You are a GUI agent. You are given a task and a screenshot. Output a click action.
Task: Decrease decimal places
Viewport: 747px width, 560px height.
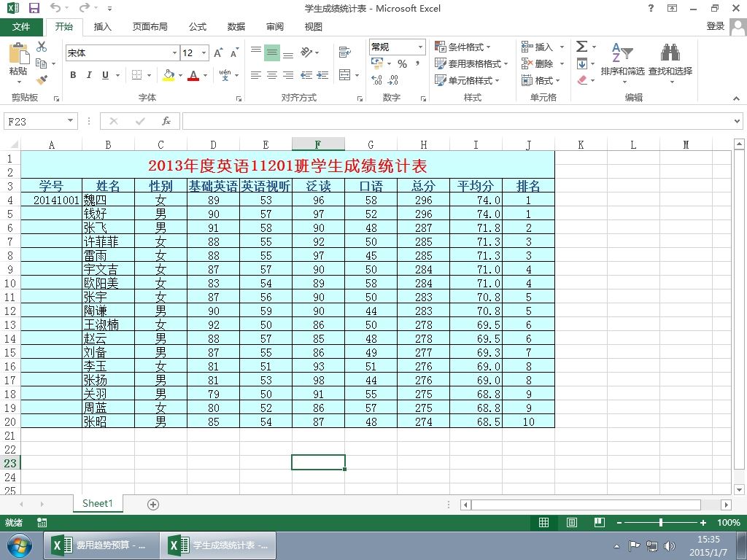pyautogui.click(x=393, y=80)
